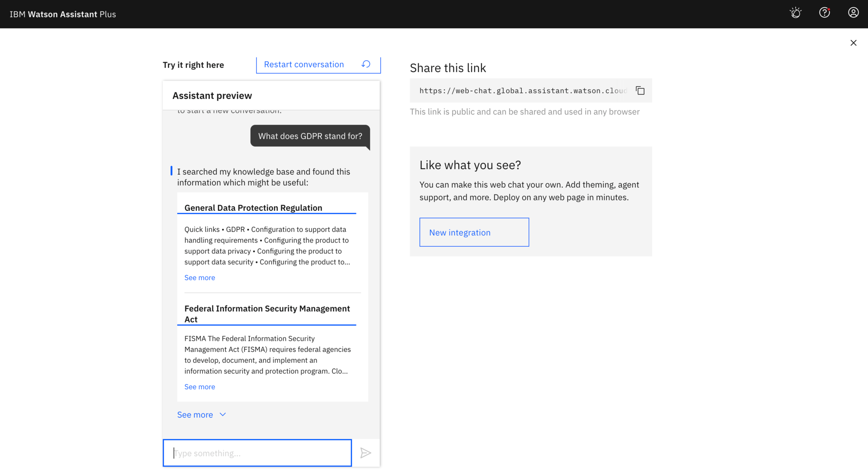The height and width of the screenshot is (474, 868).
Task: Click the send message arrow icon
Action: tap(365, 453)
